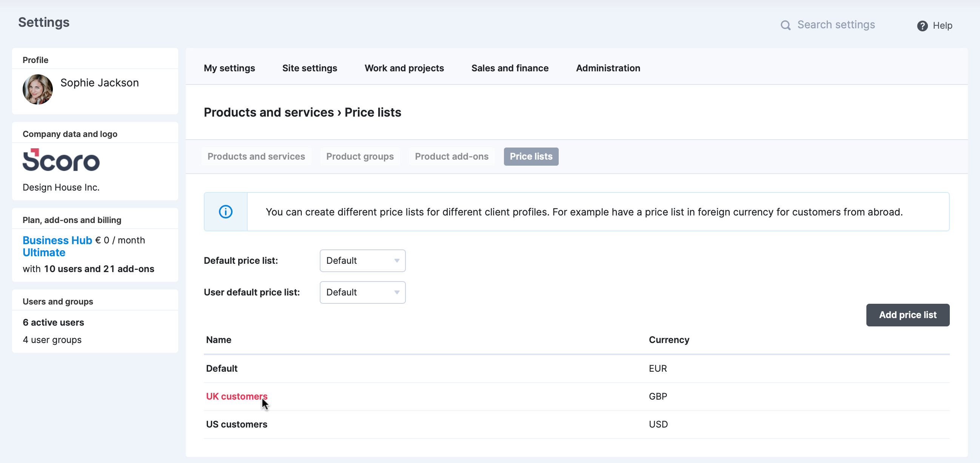Click the Scoro company logo
Screen dimensions: 980x463
click(61, 160)
